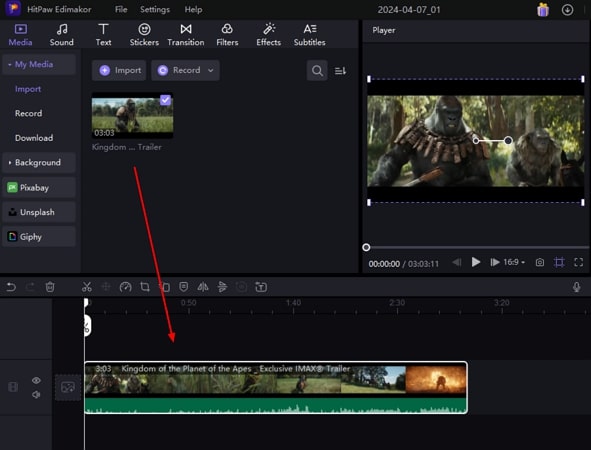Open the Settings menu
591x450 pixels.
pos(155,9)
